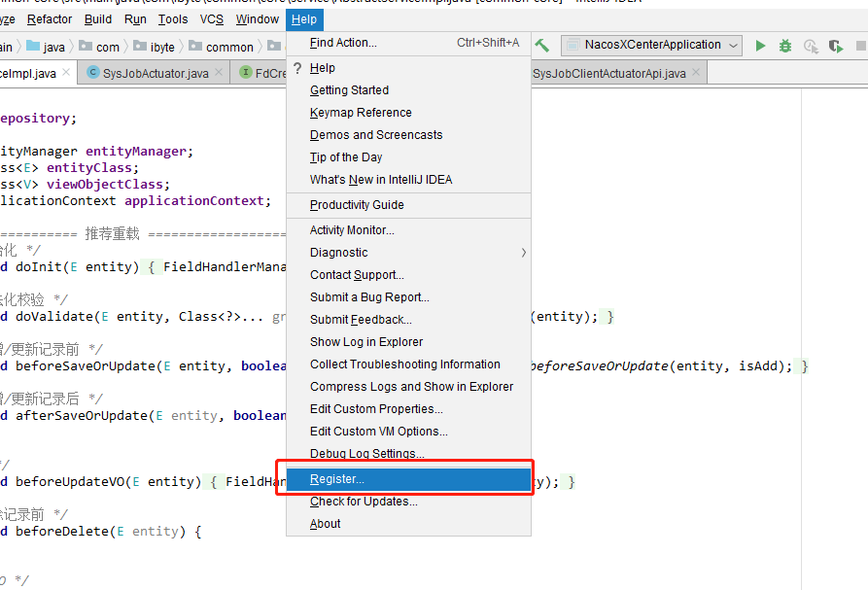Choose Compress Logs and Show in Explorer
Image resolution: width=868 pixels, height=590 pixels.
pos(408,387)
